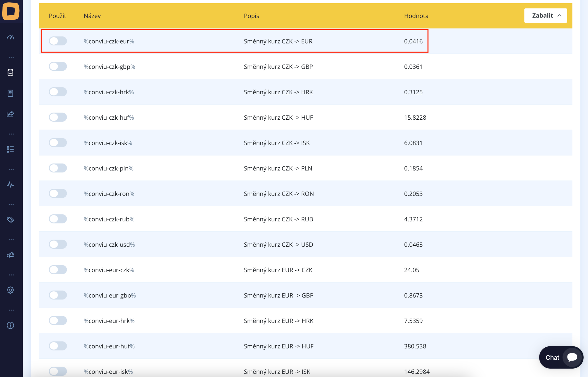Viewport: 588px width, 377px height.
Task: Click the price tags icon in sidebar
Action: [10, 220]
